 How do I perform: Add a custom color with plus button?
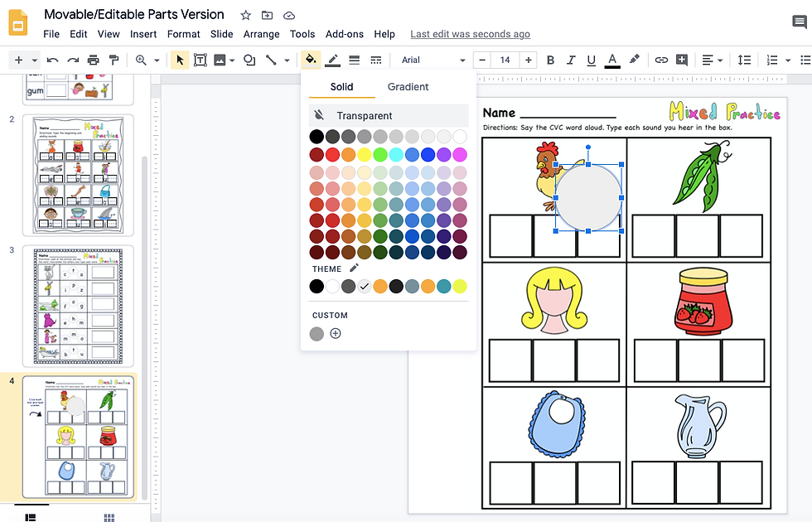[336, 333]
